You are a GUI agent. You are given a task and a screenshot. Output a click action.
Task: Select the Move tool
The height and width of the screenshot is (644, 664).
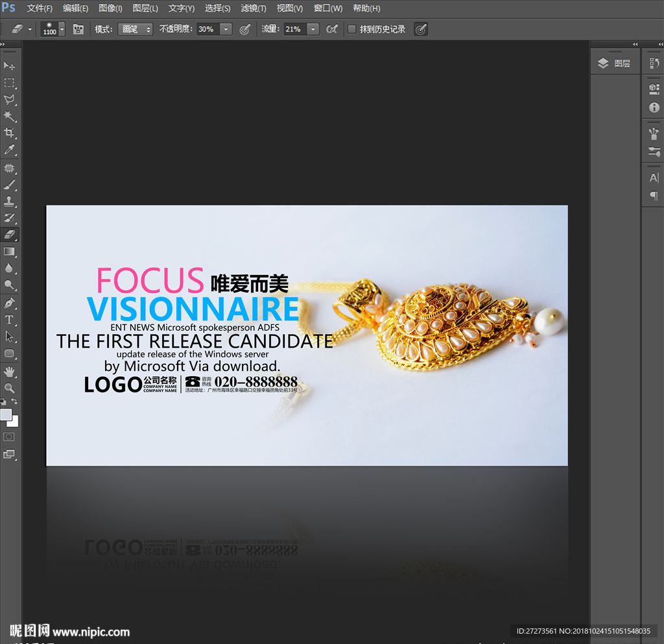pos(9,66)
